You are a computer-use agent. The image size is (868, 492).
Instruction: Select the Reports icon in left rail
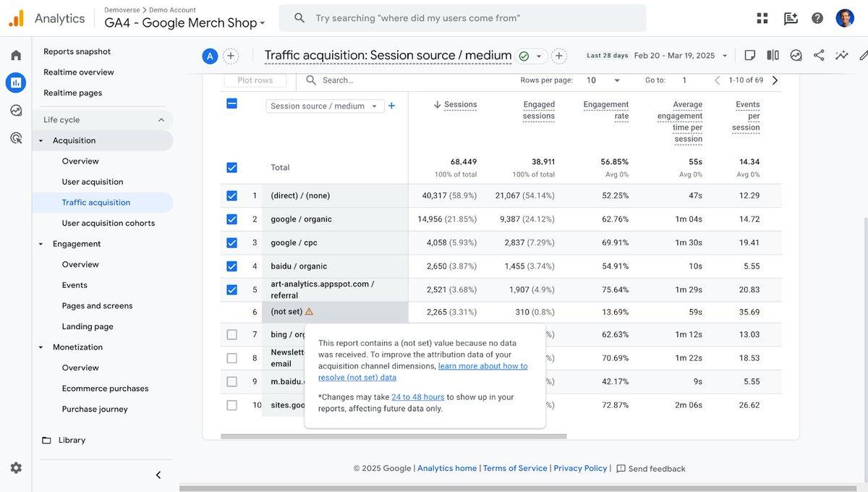click(x=16, y=82)
